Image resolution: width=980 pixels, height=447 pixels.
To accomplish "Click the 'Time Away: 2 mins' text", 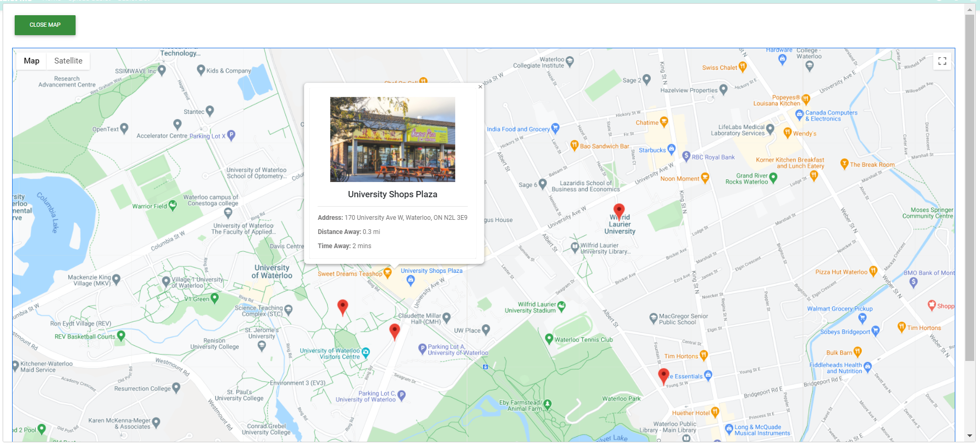I will (344, 246).
